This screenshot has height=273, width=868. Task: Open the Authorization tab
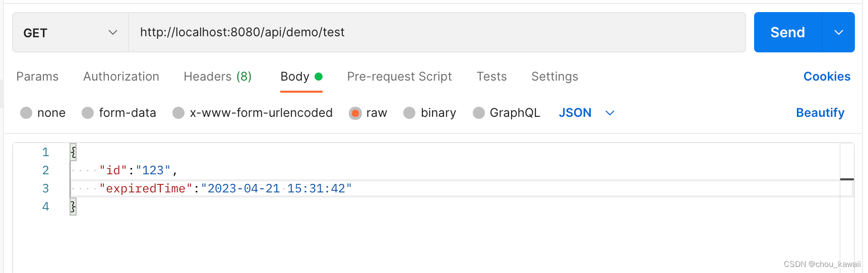pyautogui.click(x=121, y=77)
